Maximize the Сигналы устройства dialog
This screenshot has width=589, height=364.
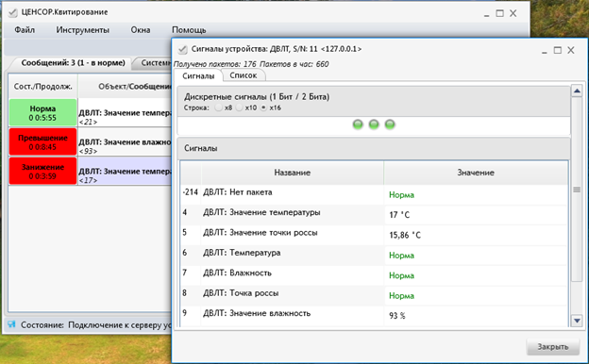[558, 50]
